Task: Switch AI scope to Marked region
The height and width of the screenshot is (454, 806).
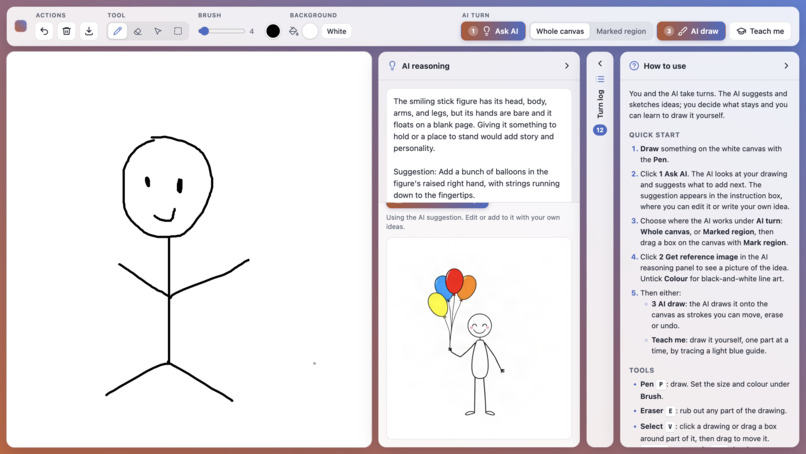Action: pyautogui.click(x=621, y=31)
